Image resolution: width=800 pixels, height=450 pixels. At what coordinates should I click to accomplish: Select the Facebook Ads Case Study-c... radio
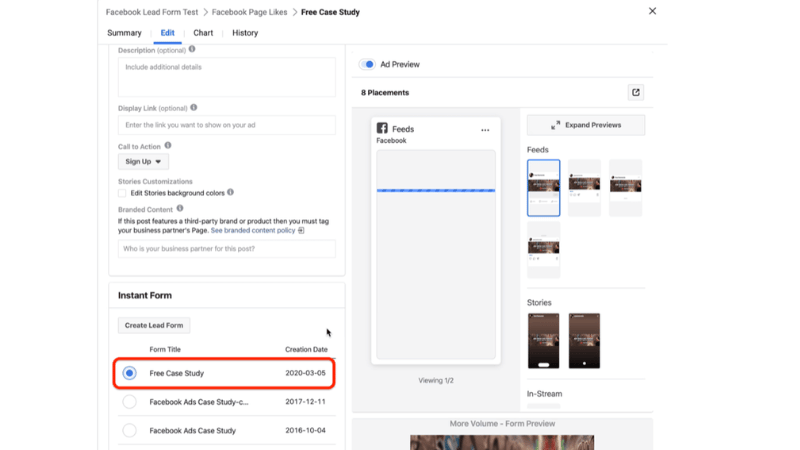point(130,402)
